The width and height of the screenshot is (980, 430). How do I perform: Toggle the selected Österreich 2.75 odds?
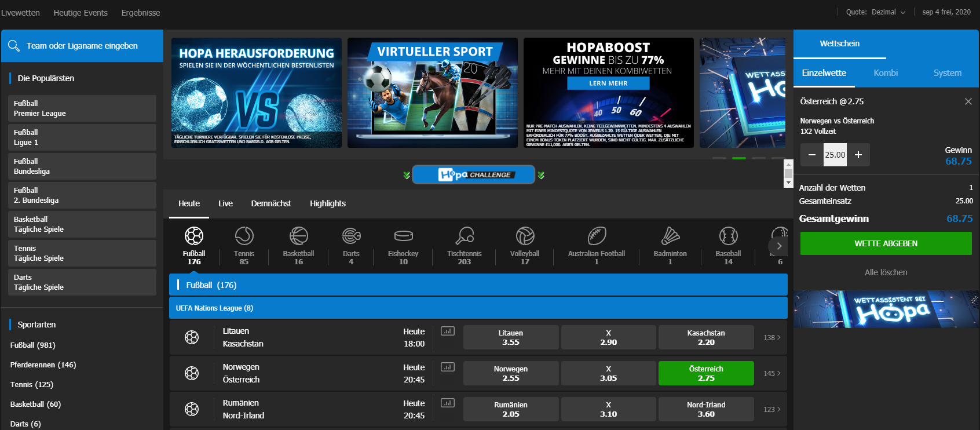(705, 373)
